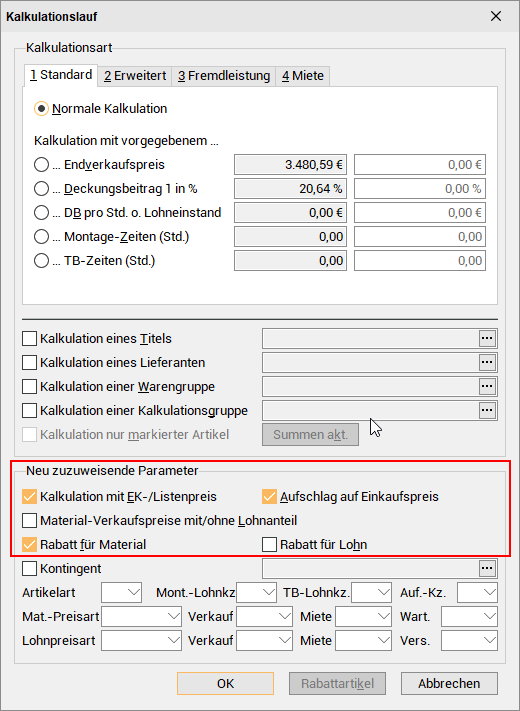Expand the Artikelart dropdown

pyautogui.click(x=121, y=593)
